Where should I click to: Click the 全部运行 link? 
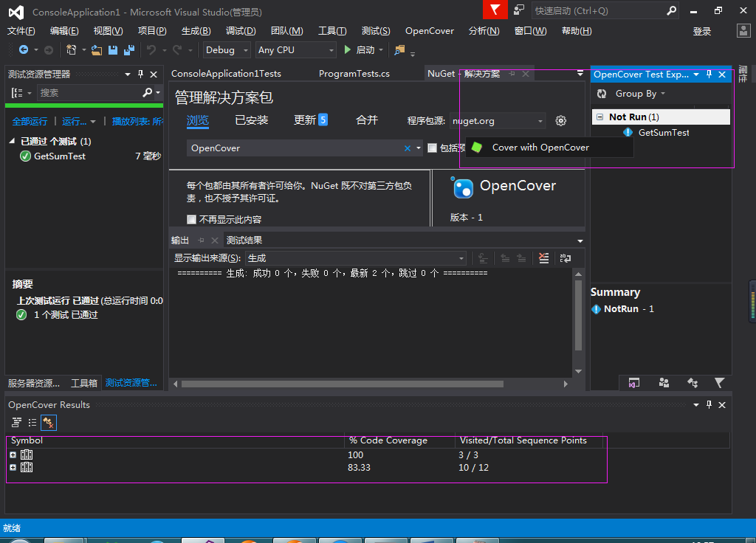coord(30,122)
